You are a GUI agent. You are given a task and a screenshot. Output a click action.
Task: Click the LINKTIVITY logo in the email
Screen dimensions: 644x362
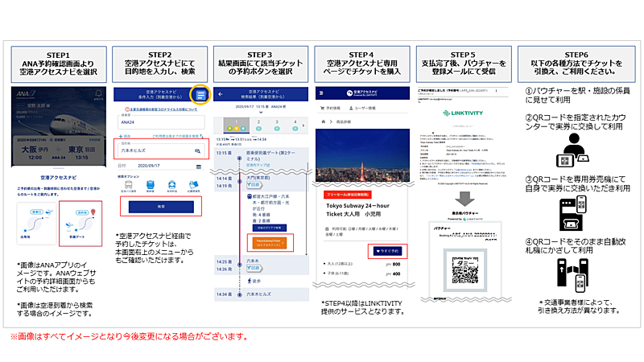(463, 113)
